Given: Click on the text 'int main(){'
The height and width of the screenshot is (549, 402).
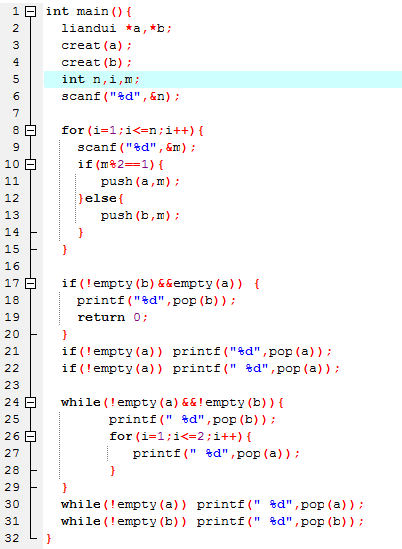Looking at the screenshot, I should point(89,12).
